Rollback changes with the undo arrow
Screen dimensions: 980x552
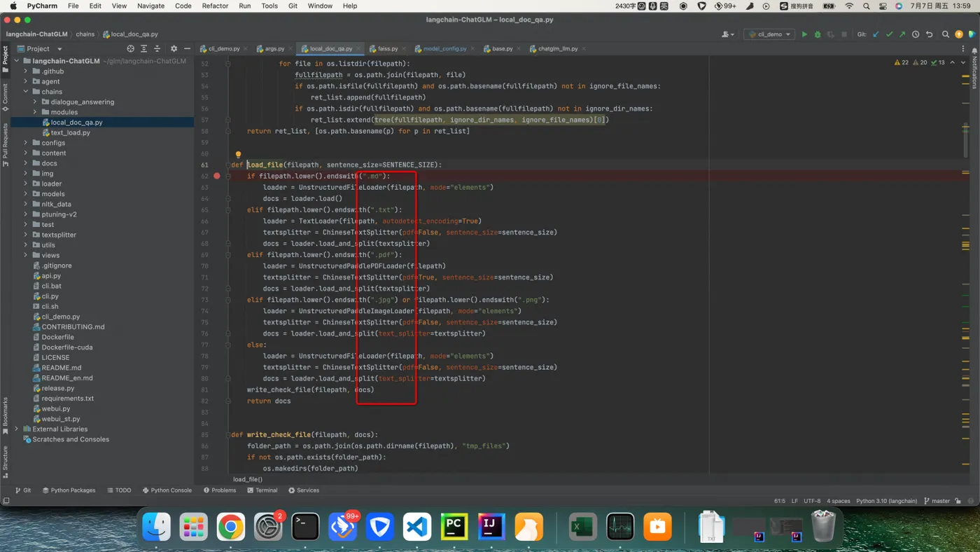(x=930, y=34)
